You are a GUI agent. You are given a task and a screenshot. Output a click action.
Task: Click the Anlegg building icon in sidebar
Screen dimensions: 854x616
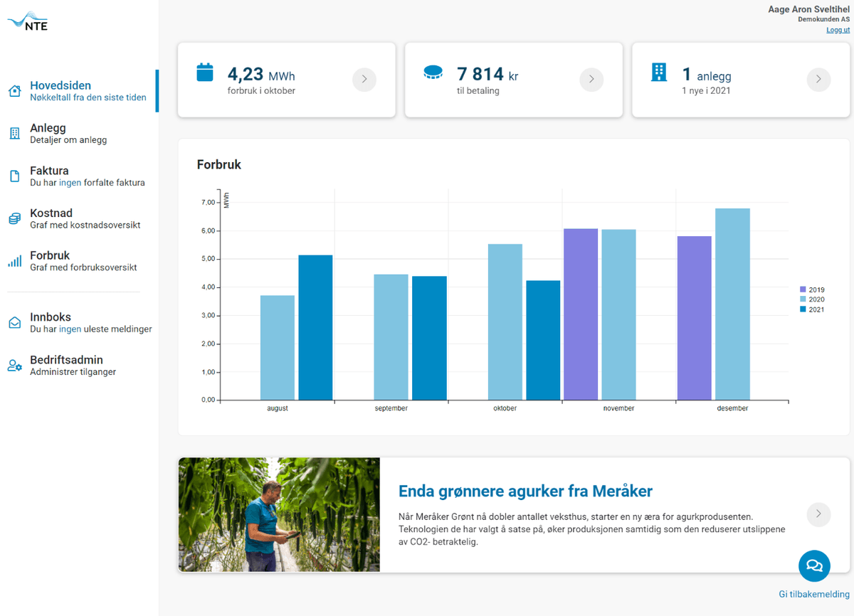14,134
